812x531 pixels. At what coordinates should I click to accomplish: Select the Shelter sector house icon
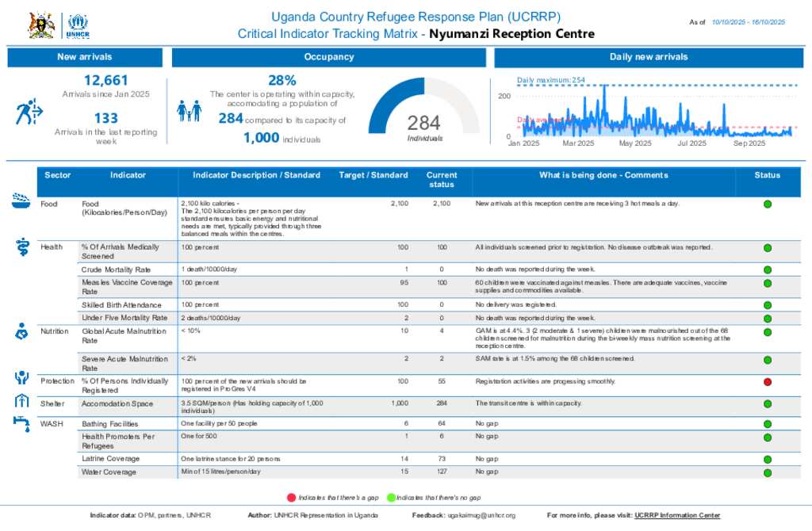point(21,401)
